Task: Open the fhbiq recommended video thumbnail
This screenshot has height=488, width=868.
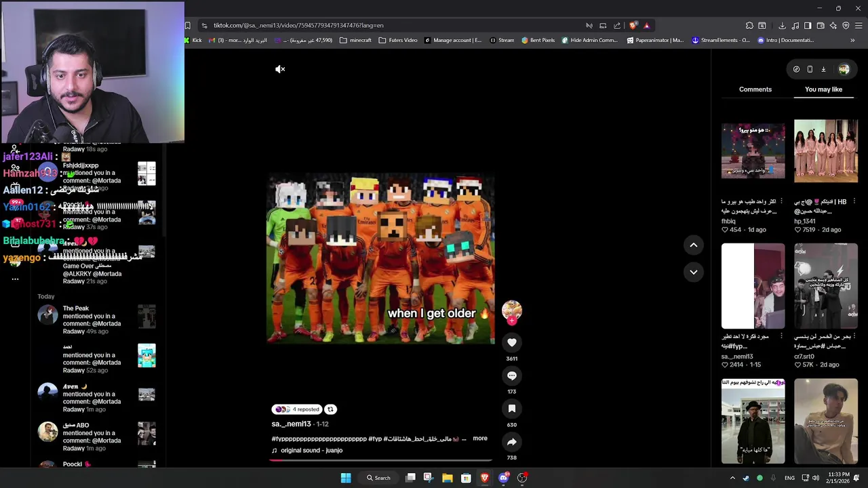Action: click(x=753, y=151)
